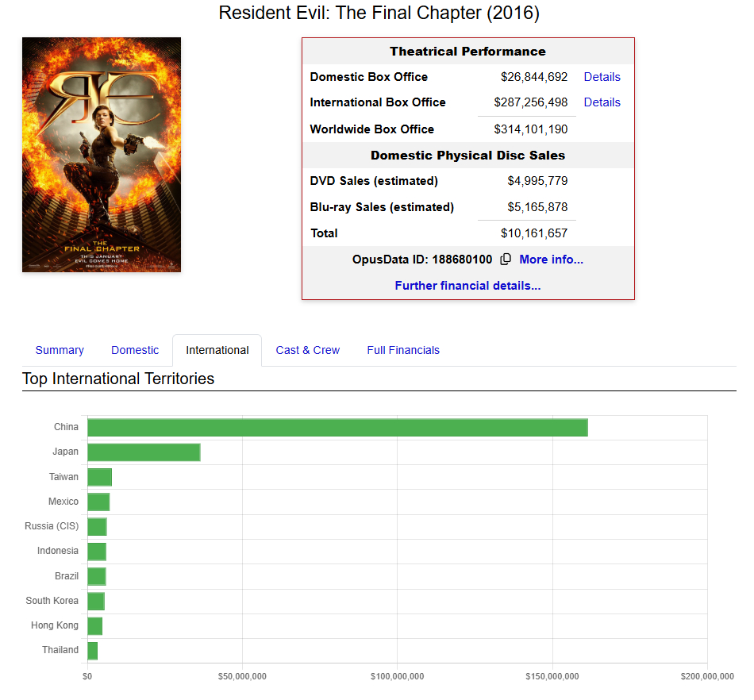Select the Blu-ray Sales value $5,165,878
The width and height of the screenshot is (754, 700).
[537, 207]
